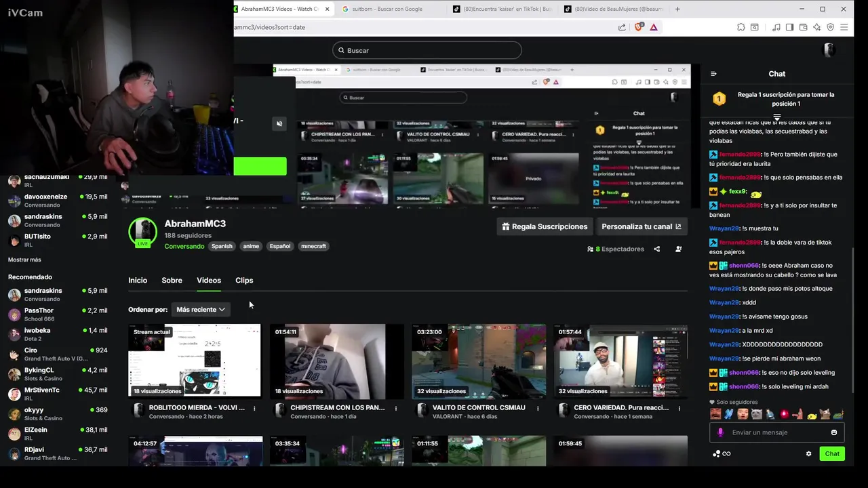Viewport: 868px width, 488px height.
Task: Open MrStivenTc recommended channel
Action: [x=58, y=394]
